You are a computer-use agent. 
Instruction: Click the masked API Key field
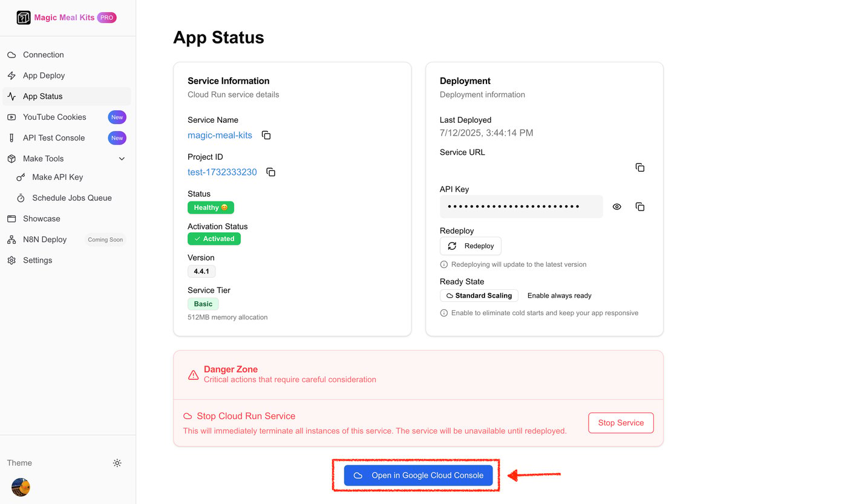(x=522, y=207)
